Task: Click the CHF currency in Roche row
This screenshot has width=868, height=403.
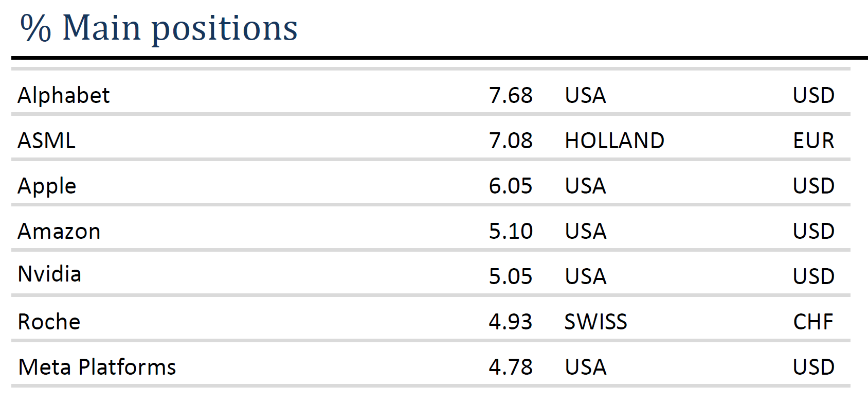Action: pyautogui.click(x=813, y=322)
